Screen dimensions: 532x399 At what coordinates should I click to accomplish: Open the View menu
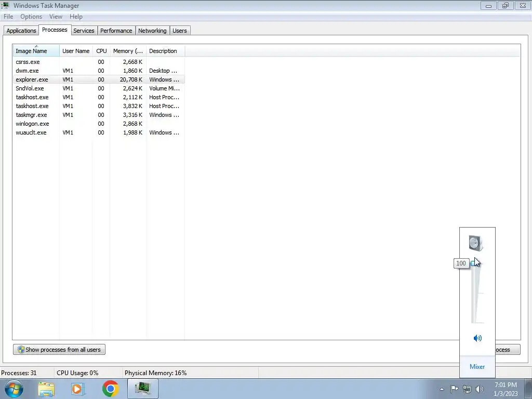56,17
